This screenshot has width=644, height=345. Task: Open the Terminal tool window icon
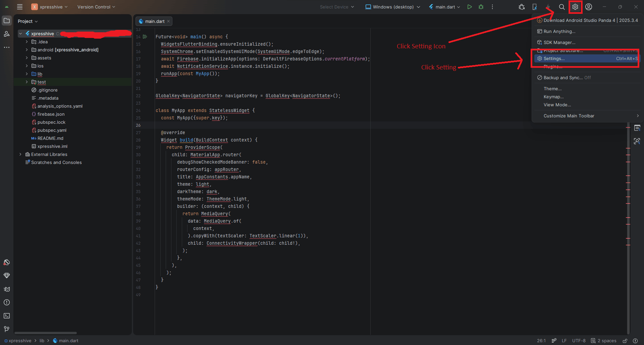point(7,316)
